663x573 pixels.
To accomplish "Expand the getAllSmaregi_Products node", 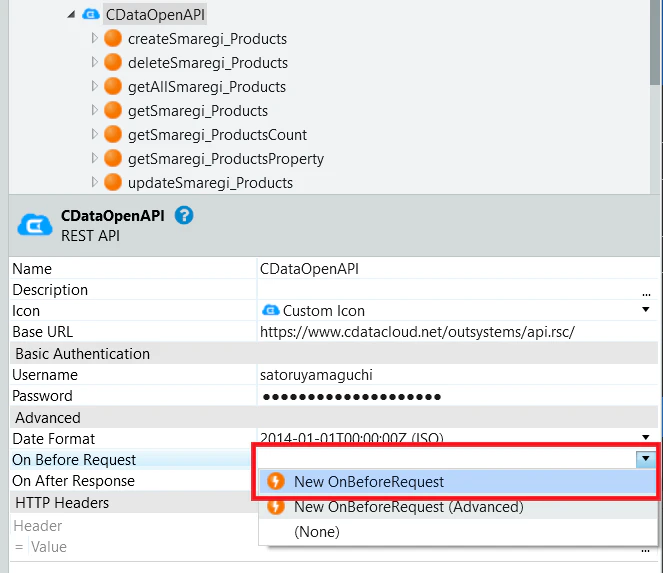I will 94,87.
